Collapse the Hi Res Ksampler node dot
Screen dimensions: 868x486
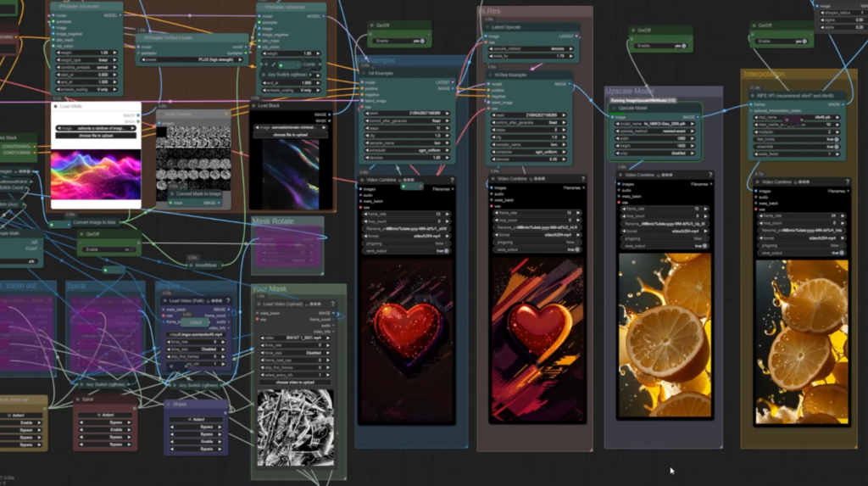coord(491,75)
